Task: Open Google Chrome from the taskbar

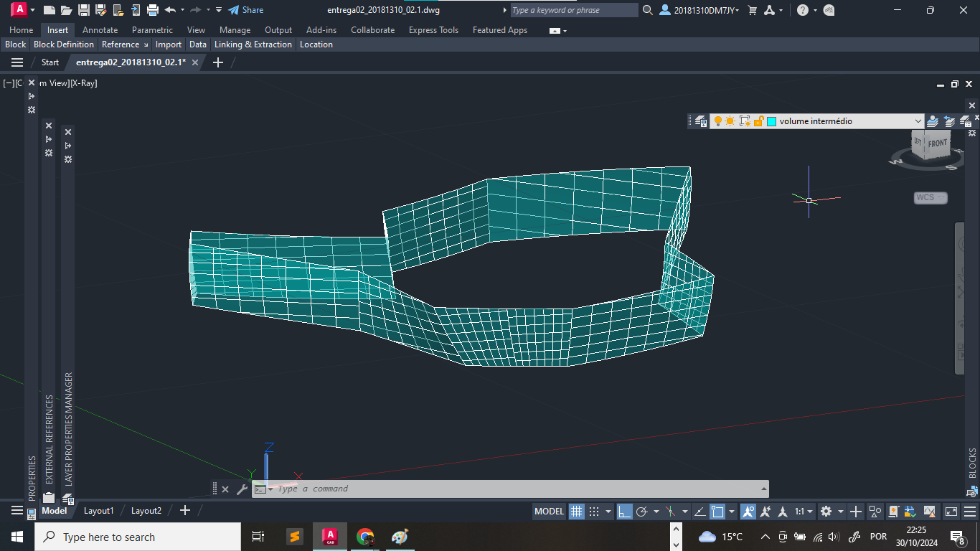Action: coord(365,537)
